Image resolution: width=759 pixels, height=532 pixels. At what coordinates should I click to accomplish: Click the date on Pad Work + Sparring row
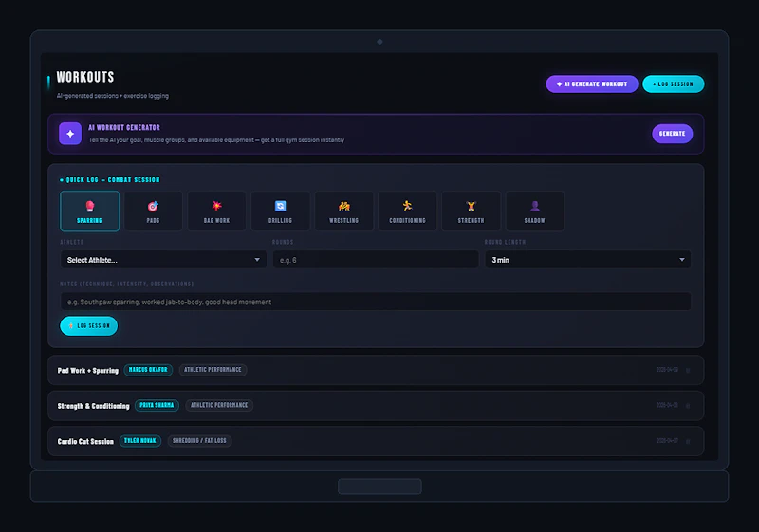pos(667,370)
